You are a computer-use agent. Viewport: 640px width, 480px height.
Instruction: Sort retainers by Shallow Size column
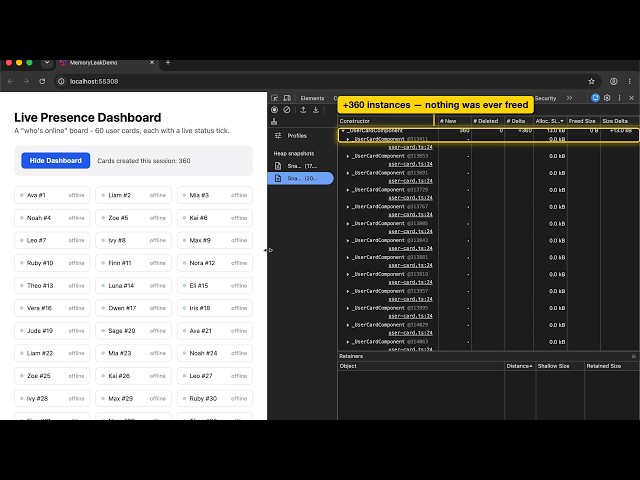(x=559, y=366)
